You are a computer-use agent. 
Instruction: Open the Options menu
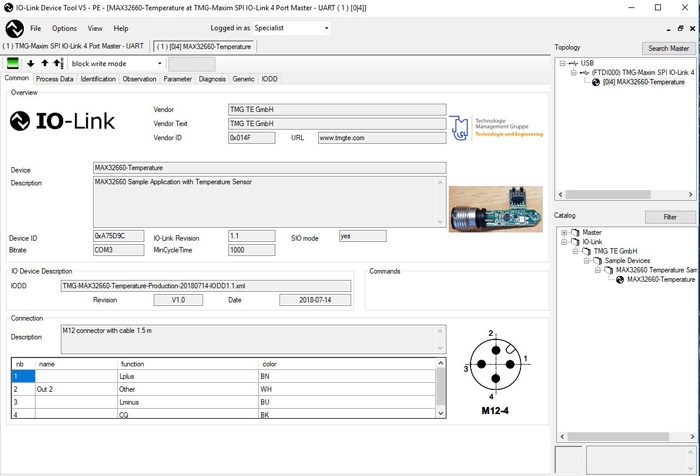(64, 28)
